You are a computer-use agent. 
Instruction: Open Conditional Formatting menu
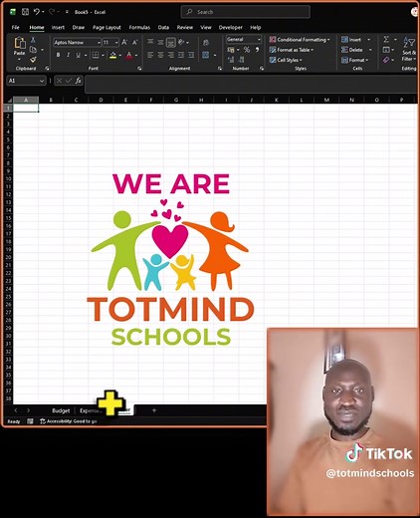(x=300, y=40)
